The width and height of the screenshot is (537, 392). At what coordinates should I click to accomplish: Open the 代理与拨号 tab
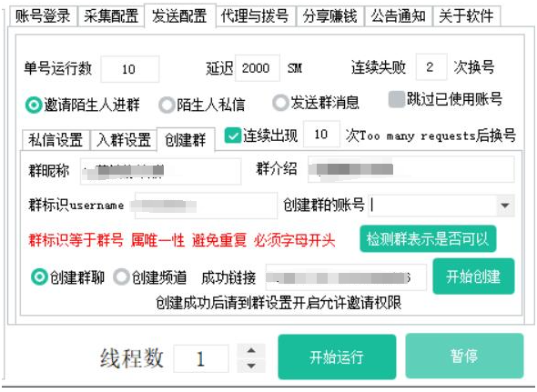255,16
